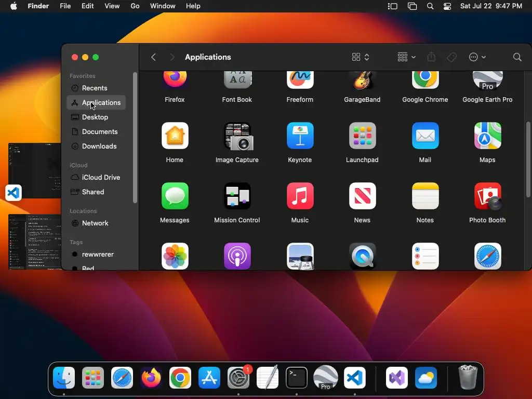Image resolution: width=532 pixels, height=399 pixels.
Task: Select Launchpad in the Applications grid
Action: pyautogui.click(x=362, y=136)
